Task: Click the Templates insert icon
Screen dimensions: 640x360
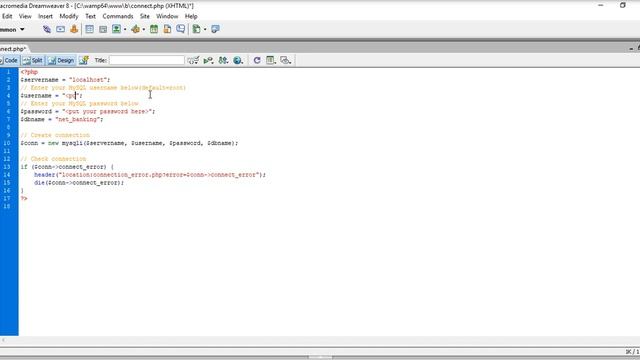Action: point(196,29)
